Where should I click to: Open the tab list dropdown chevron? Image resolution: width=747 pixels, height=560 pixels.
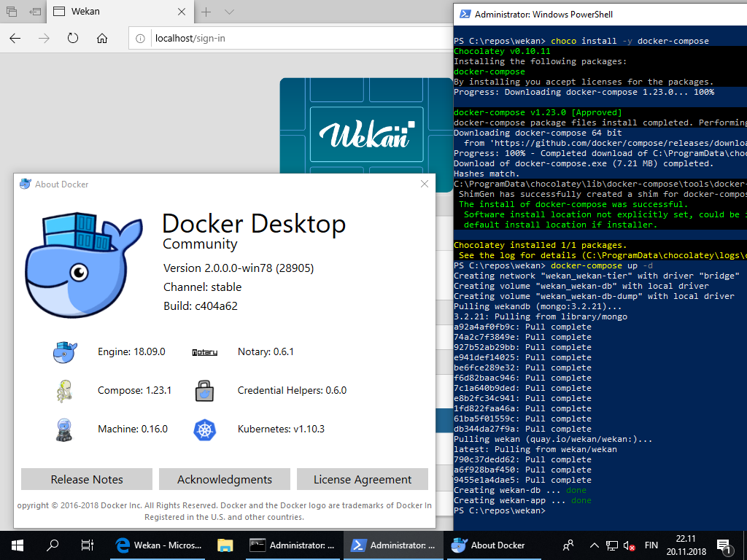tap(229, 12)
